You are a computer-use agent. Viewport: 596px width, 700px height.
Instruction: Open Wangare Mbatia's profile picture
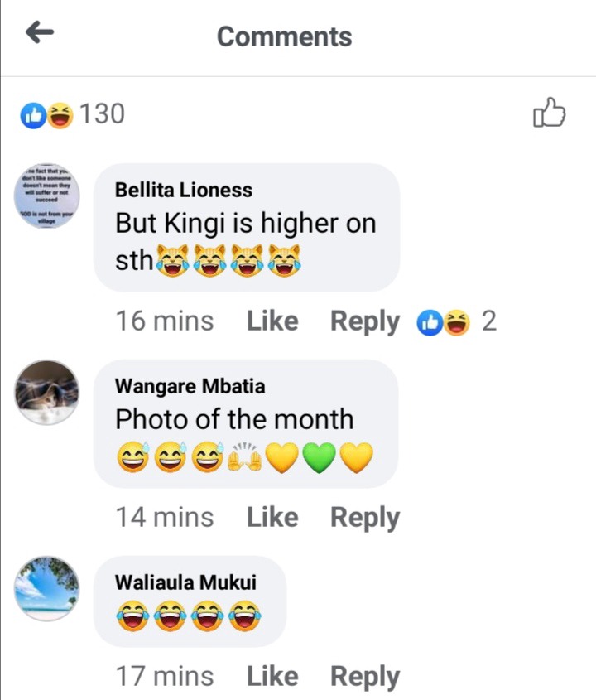pos(47,393)
